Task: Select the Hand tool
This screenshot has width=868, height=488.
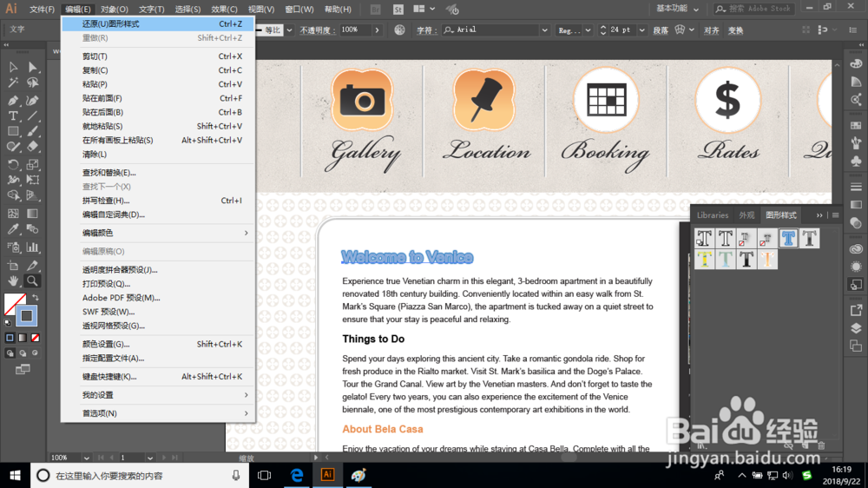Action: 13,280
